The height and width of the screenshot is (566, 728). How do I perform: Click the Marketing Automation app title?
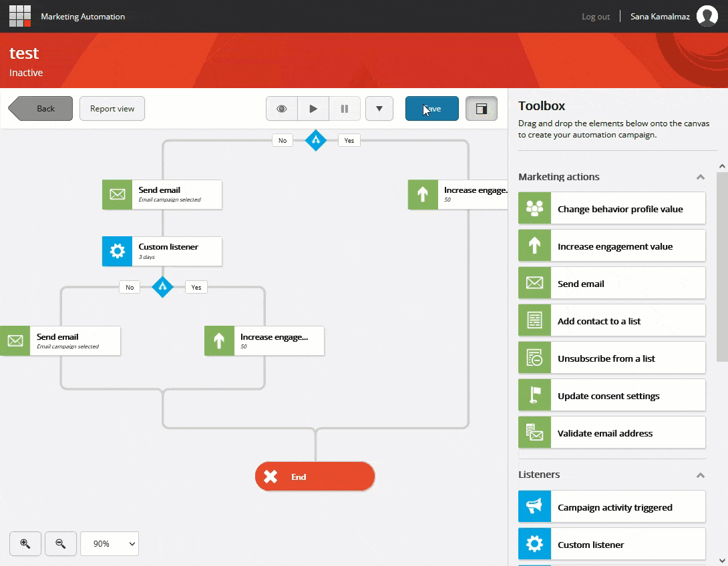(83, 17)
